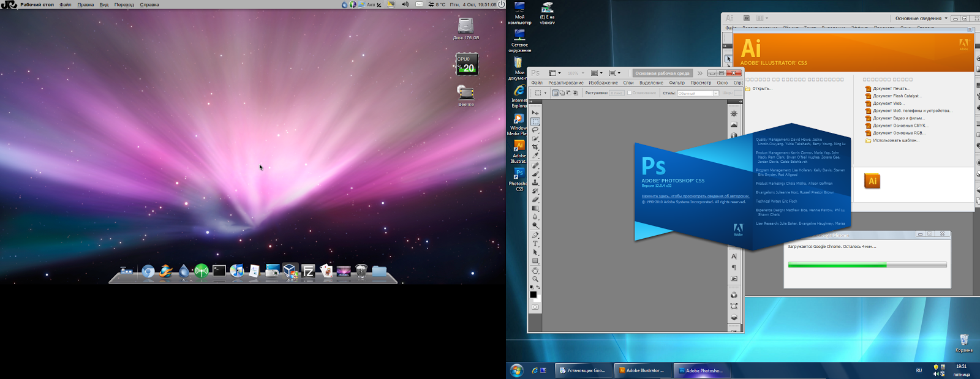Select the Pen tool in Photoshop

[x=535, y=235]
